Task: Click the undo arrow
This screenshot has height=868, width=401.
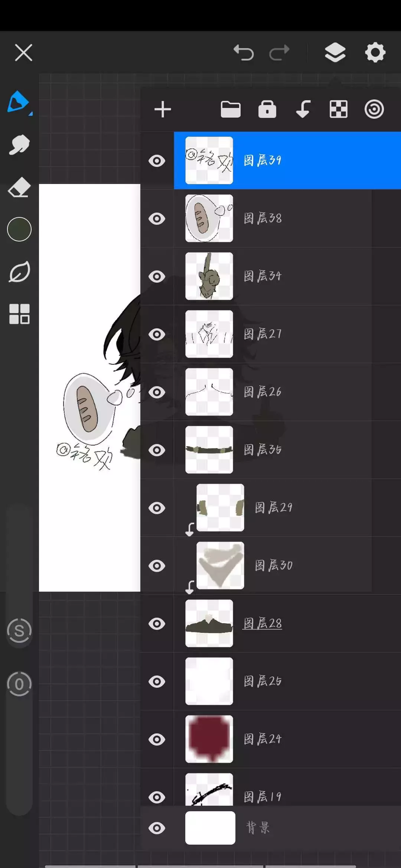Action: (x=244, y=52)
